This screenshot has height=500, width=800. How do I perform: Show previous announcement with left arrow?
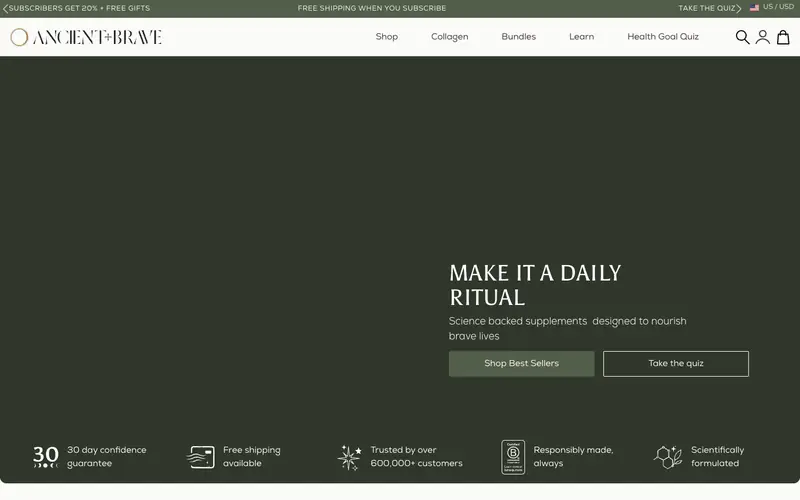5,8
